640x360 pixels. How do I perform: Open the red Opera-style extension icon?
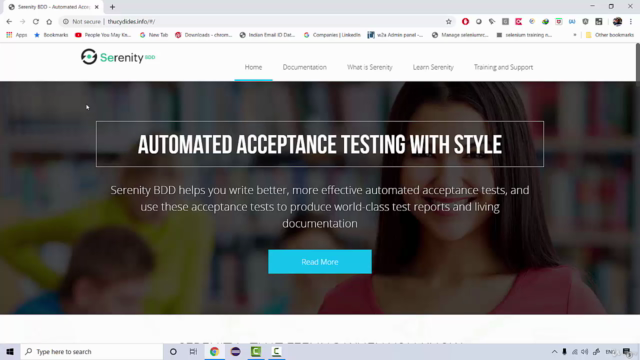pyautogui.click(x=465, y=22)
